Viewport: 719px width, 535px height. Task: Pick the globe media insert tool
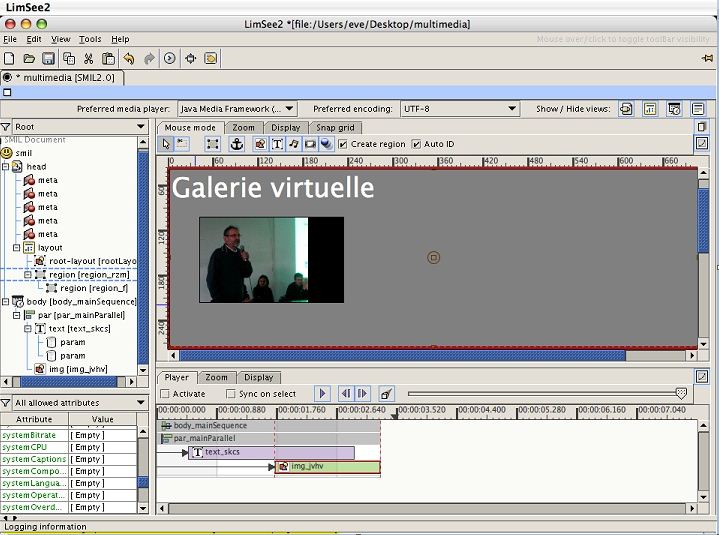click(x=326, y=144)
